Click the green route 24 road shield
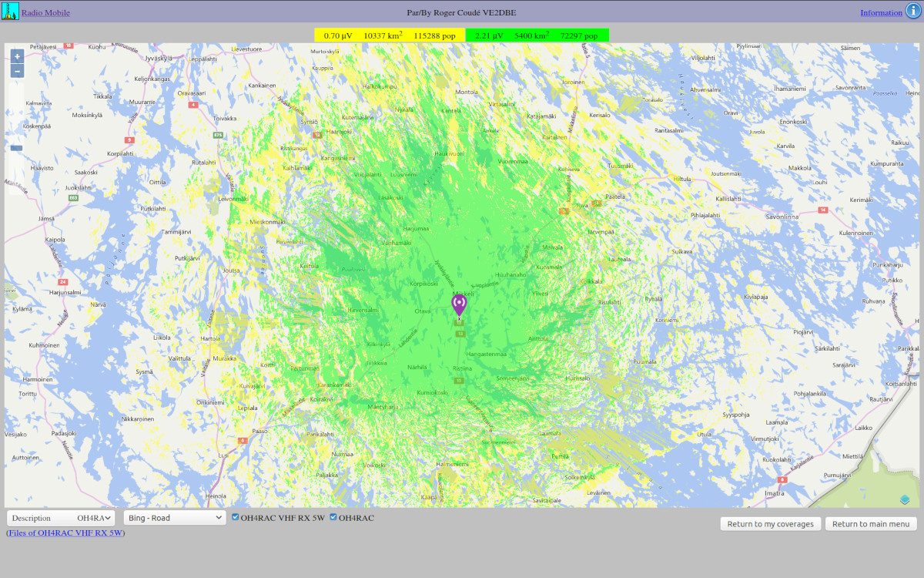 coord(63,282)
